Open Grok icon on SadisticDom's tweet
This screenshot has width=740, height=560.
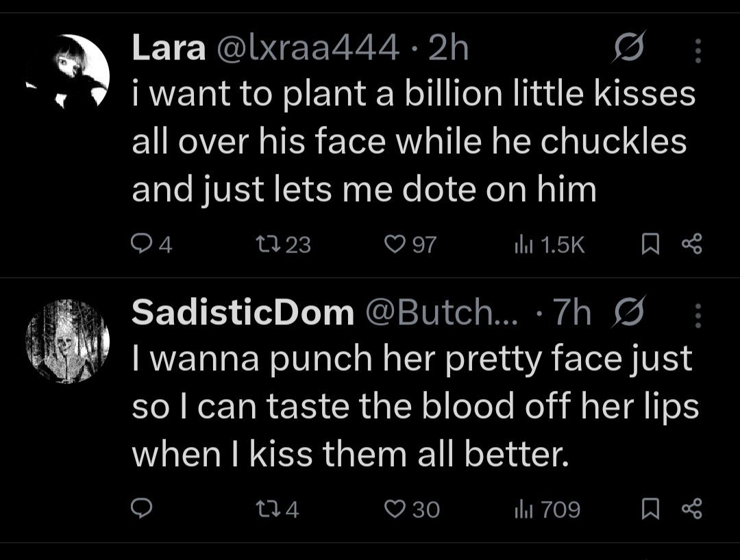coord(628,311)
